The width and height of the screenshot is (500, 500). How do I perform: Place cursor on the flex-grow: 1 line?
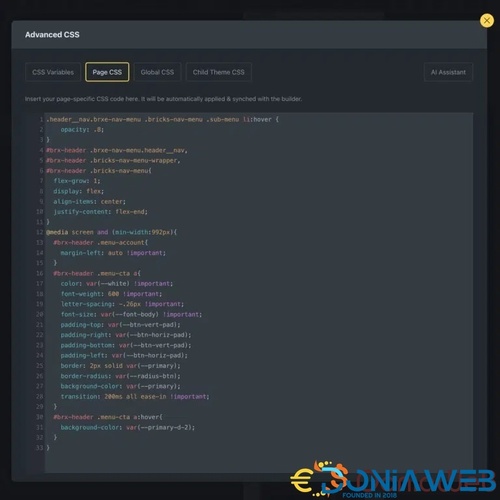pyautogui.click(x=77, y=181)
